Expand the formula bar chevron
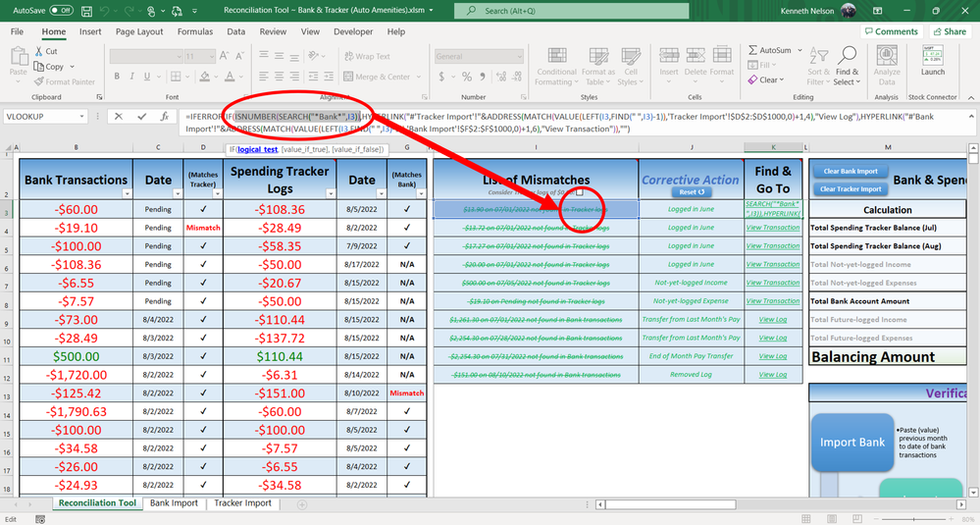Screen dimensions: 980x525 coord(971,116)
